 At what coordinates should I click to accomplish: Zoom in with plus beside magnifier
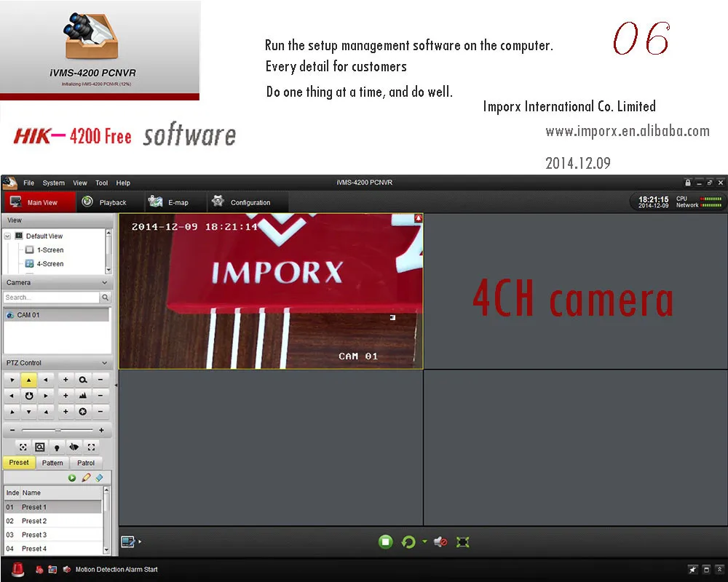point(66,380)
